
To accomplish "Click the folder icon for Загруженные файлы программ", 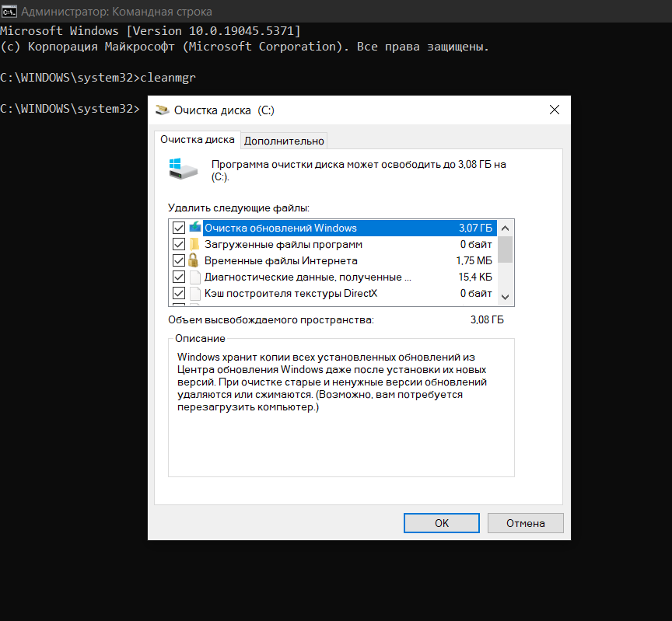I will (x=195, y=244).
